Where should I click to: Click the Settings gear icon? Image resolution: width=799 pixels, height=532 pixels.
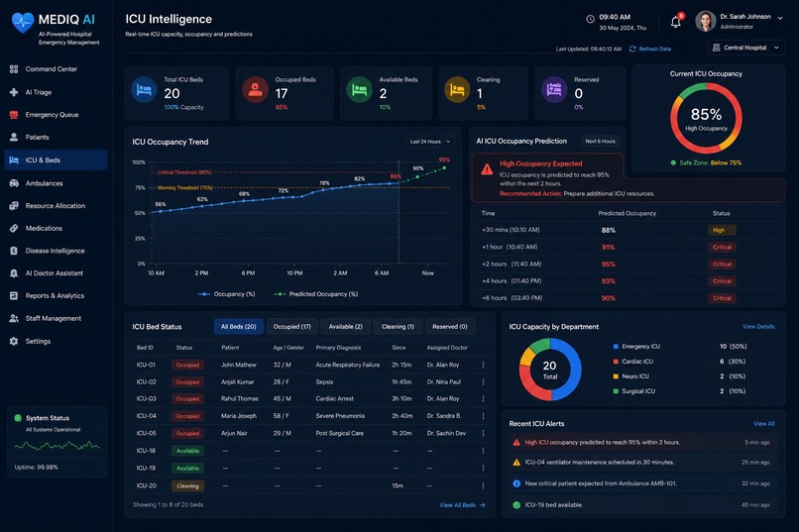tap(14, 341)
